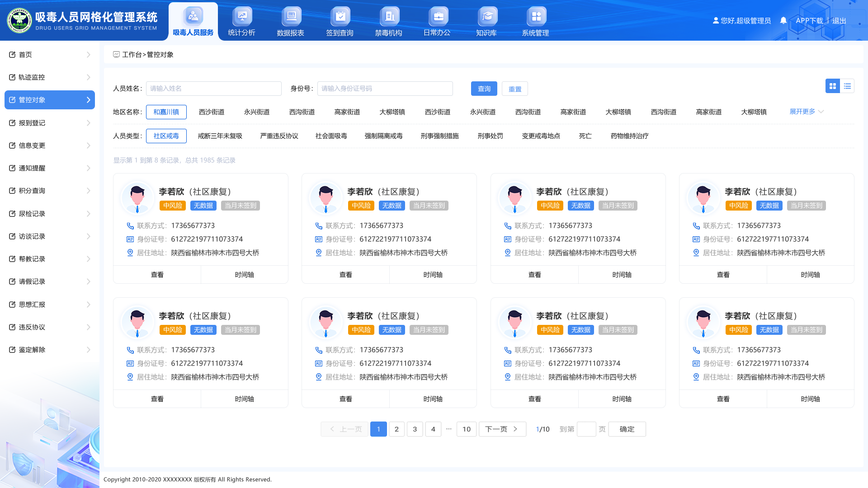
Task: Focus the 身份号 ID number input field
Action: click(x=385, y=89)
